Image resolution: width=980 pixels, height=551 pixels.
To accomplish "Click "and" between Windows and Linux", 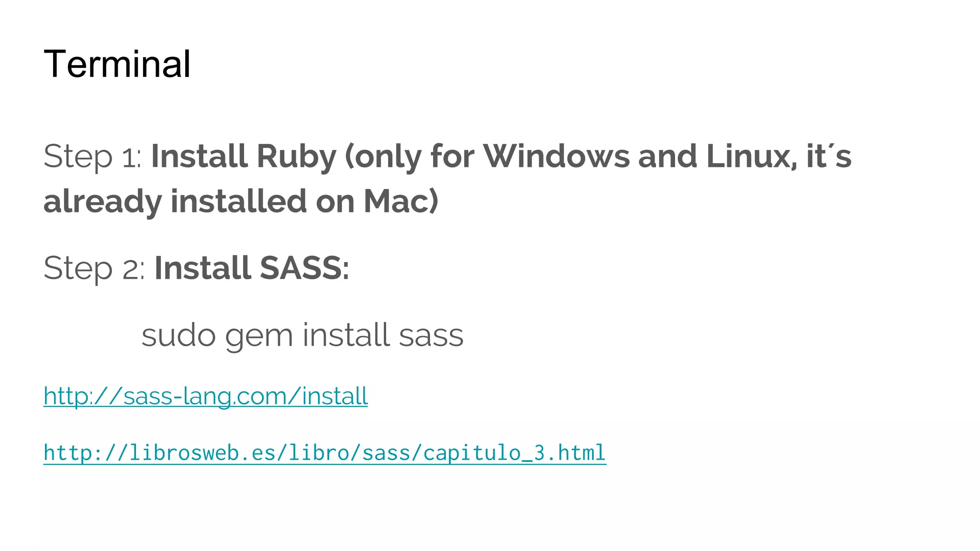I will point(668,157).
